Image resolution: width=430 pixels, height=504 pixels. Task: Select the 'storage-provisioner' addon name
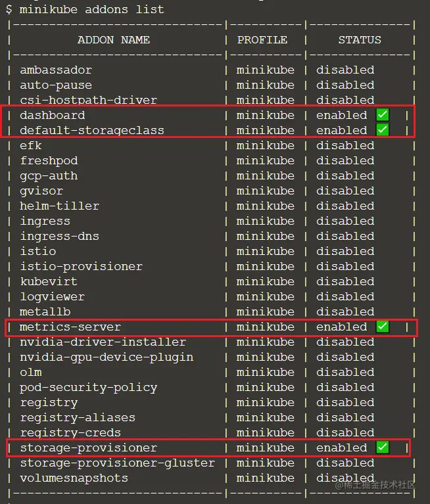point(89,448)
